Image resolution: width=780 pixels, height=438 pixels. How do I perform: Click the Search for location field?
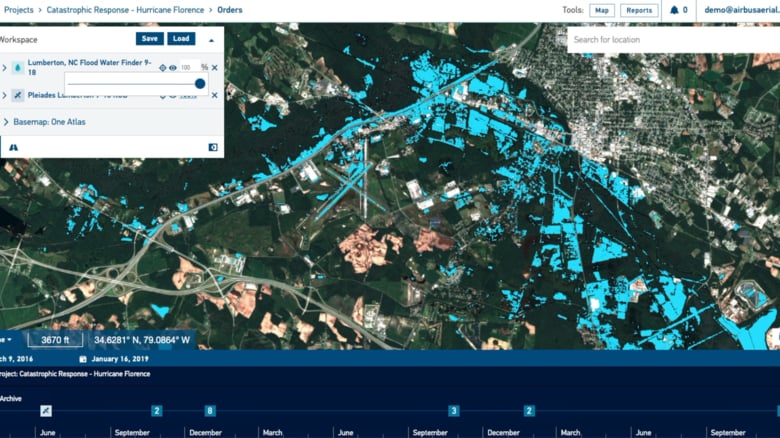pos(670,40)
